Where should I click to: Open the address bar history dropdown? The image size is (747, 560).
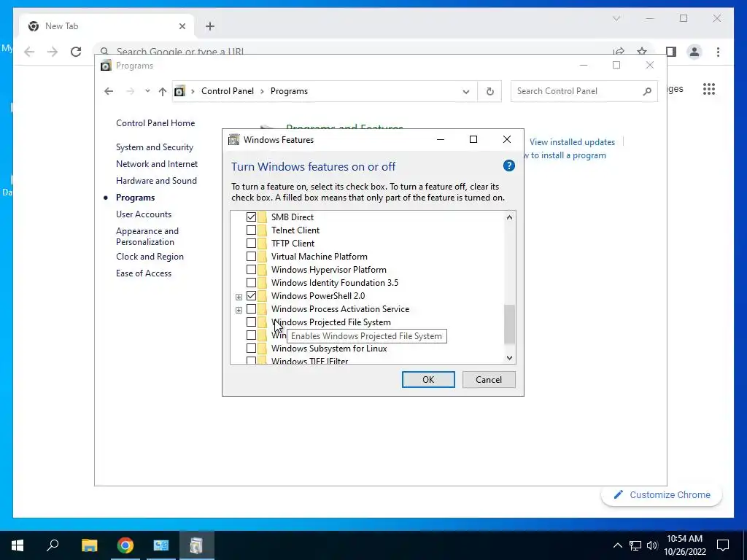(x=466, y=91)
